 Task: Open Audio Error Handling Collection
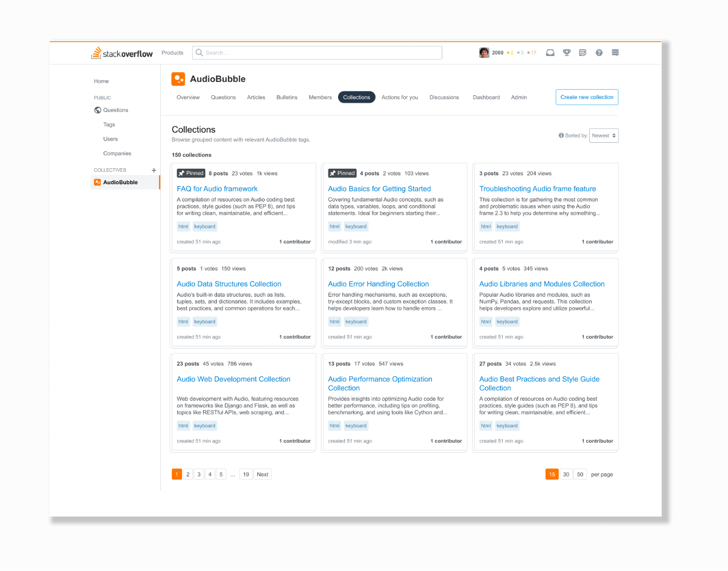point(378,284)
